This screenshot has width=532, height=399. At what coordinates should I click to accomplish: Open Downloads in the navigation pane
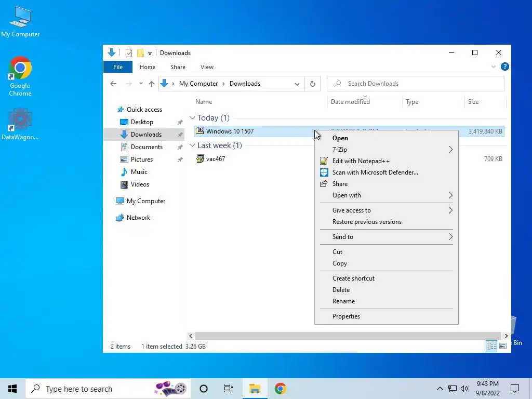[146, 135]
